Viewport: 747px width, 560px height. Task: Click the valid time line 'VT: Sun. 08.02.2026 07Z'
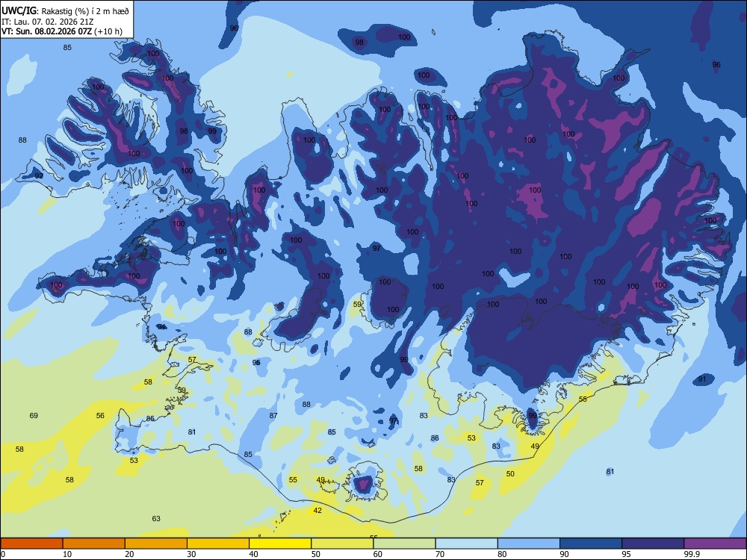pyautogui.click(x=47, y=31)
